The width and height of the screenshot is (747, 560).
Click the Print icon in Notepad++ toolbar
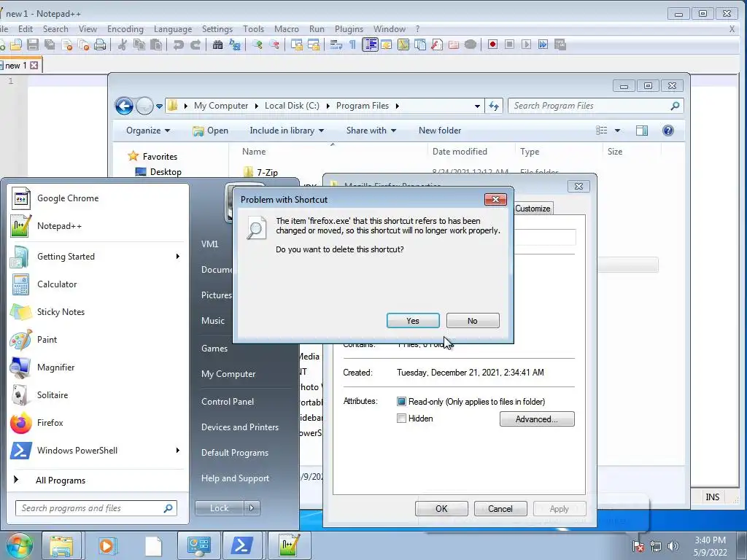point(100,44)
